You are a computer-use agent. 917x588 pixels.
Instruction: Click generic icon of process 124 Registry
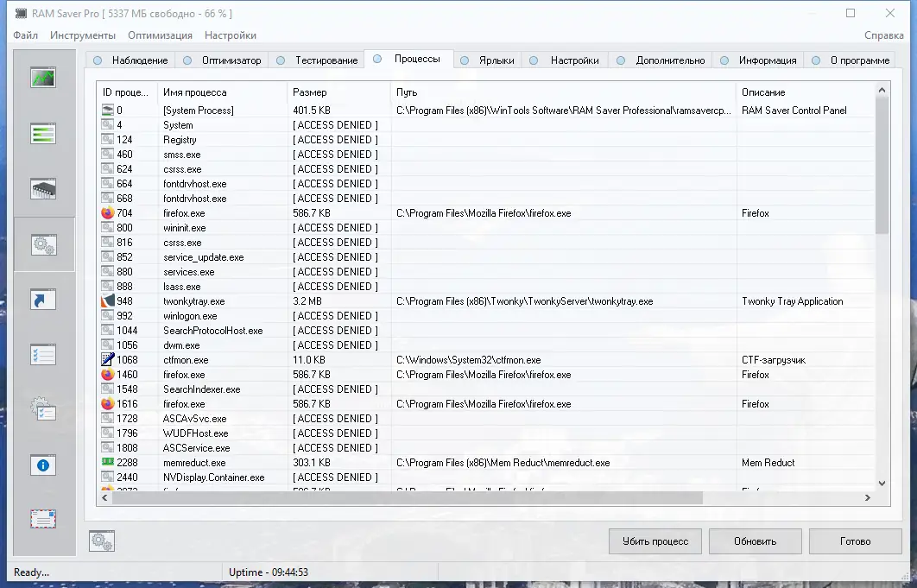point(108,139)
